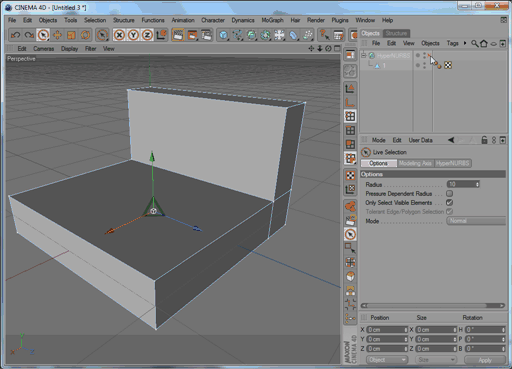
Task: Switch to the Polygons tool in side palette
Action: tap(350, 144)
